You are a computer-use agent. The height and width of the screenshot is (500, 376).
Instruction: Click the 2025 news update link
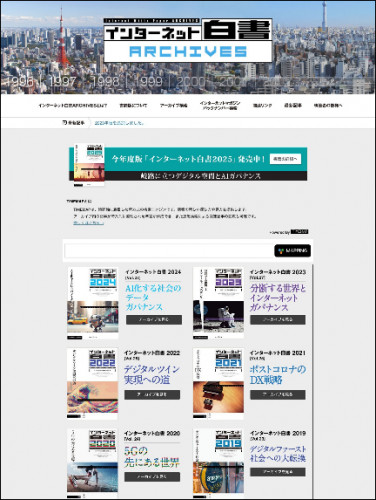click(x=119, y=123)
